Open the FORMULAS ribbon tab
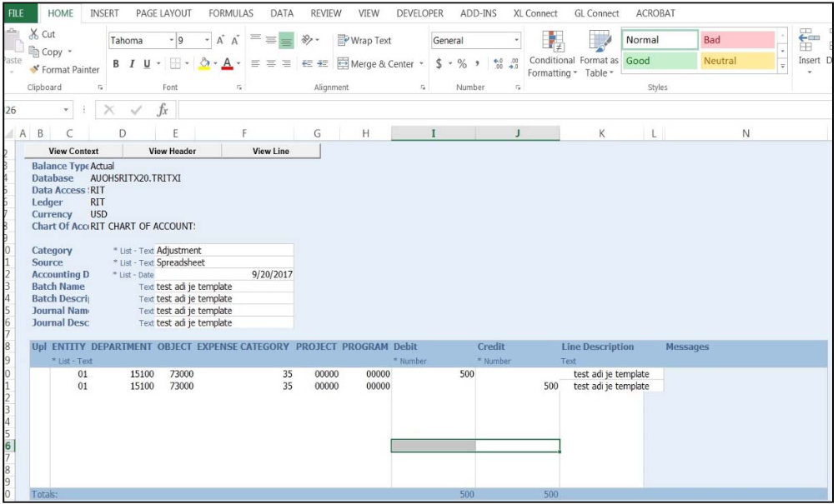The height and width of the screenshot is (504, 838). [231, 13]
